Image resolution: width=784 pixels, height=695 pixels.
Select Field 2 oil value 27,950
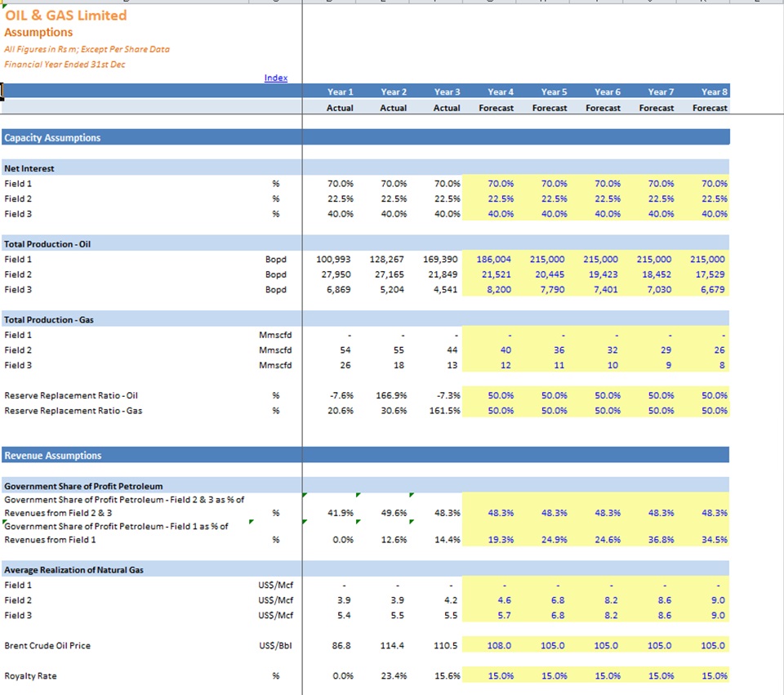(336, 274)
